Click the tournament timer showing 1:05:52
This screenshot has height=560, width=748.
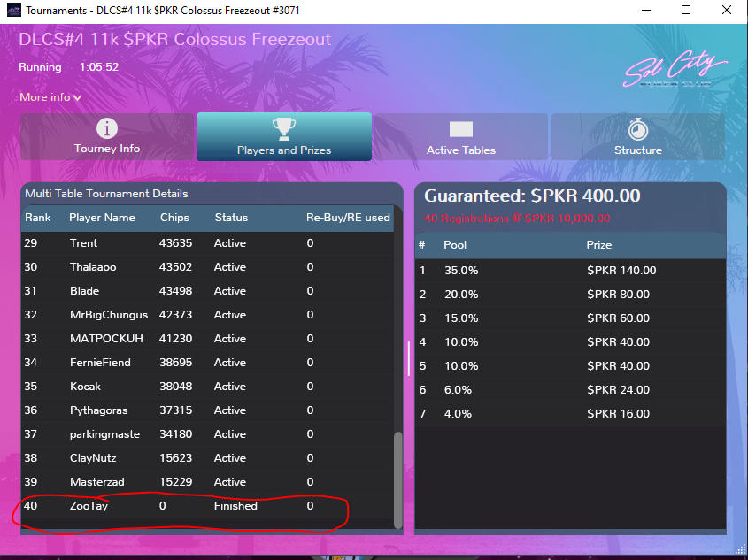100,67
